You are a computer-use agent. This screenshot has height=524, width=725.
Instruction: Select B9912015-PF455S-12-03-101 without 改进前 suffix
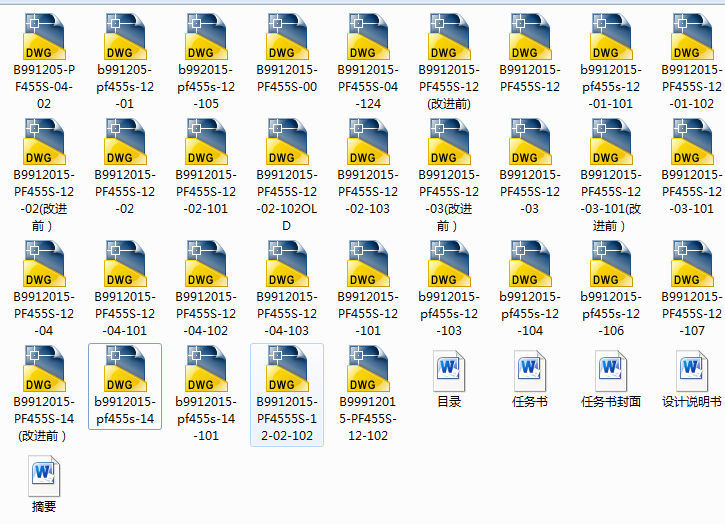click(x=692, y=166)
